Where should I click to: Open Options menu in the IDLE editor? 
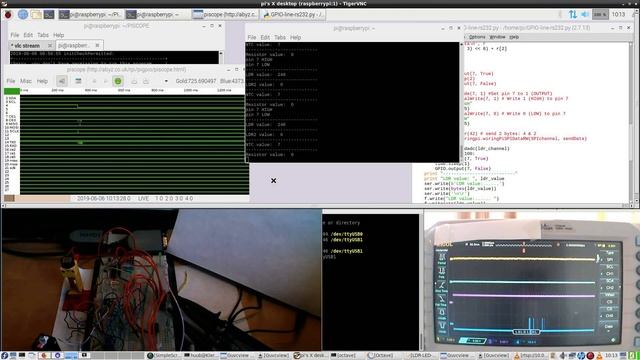(x=477, y=37)
